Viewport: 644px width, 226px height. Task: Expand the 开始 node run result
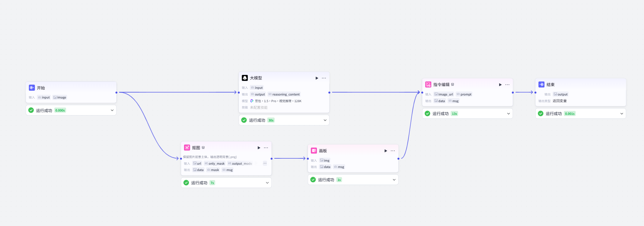112,110
